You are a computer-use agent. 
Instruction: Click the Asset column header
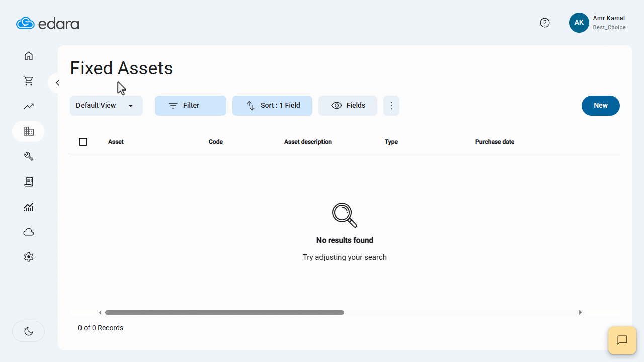116,142
